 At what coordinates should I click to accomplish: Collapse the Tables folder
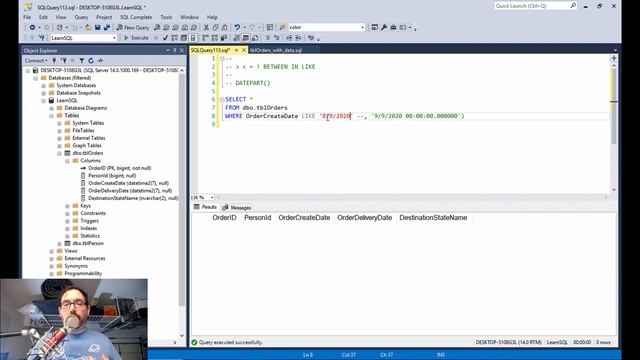pos(52,116)
